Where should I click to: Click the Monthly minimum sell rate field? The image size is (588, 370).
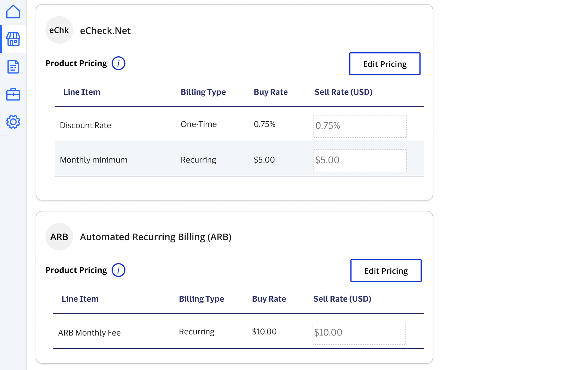[360, 161]
